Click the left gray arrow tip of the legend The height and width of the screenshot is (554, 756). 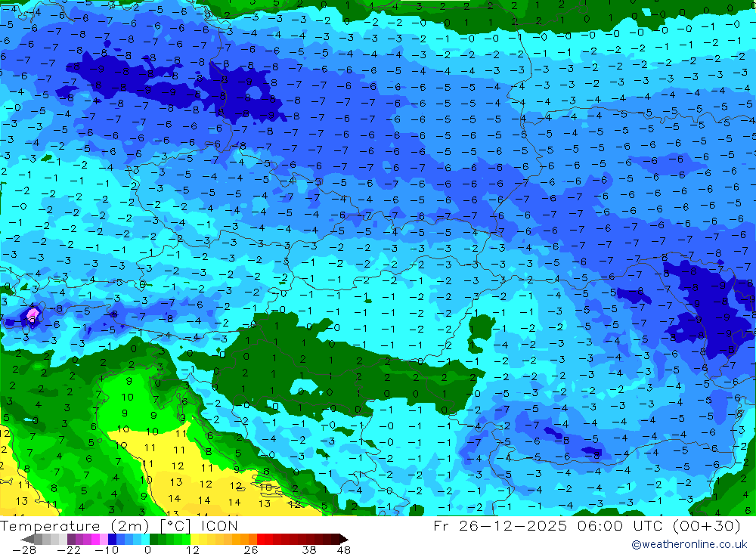coord(27,539)
